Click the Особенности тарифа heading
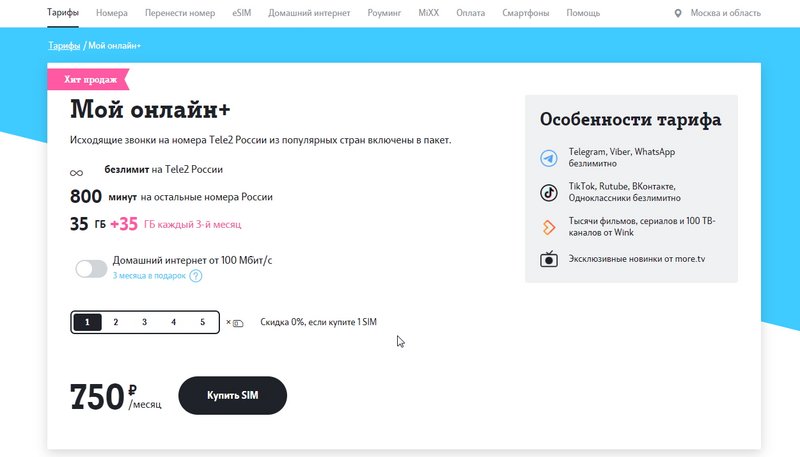Viewport: 800px width, 457px height. coord(631,120)
